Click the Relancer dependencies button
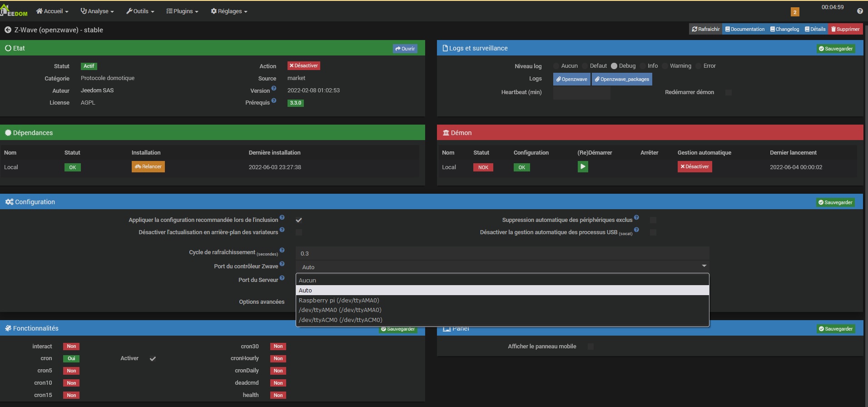Image resolution: width=868 pixels, height=407 pixels. click(148, 167)
